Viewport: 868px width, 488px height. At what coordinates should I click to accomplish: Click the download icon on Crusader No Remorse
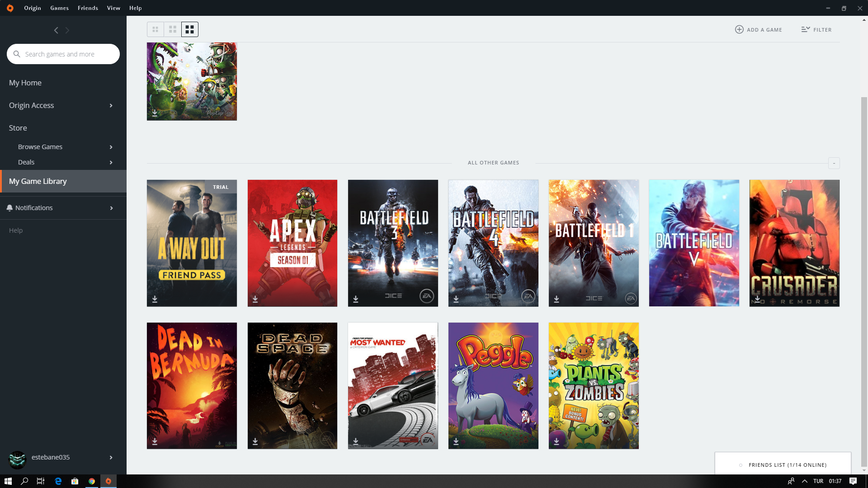[757, 299]
